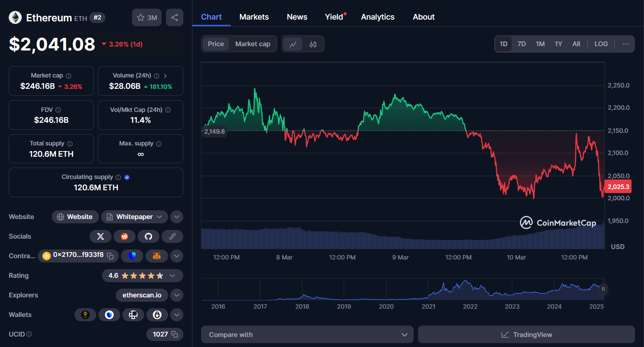This screenshot has width=644, height=347.
Task: Open the Binance wallet icon
Action: pos(85,315)
